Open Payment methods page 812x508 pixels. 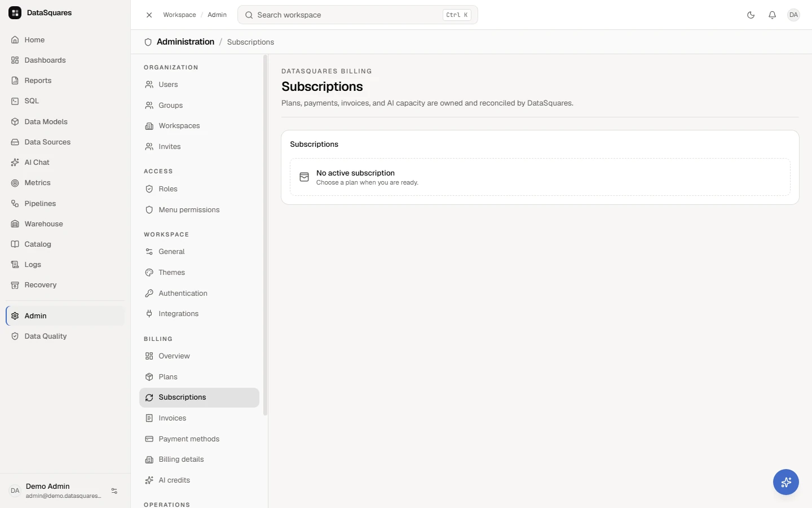(199, 439)
